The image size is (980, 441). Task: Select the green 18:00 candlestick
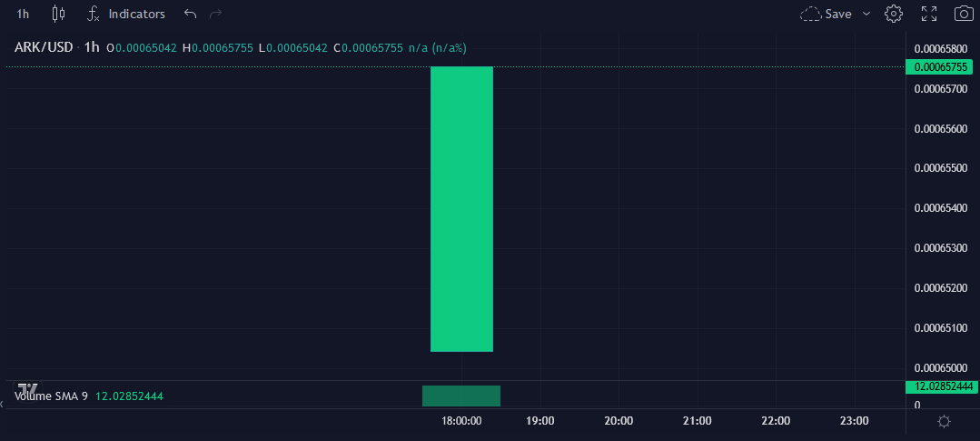462,209
